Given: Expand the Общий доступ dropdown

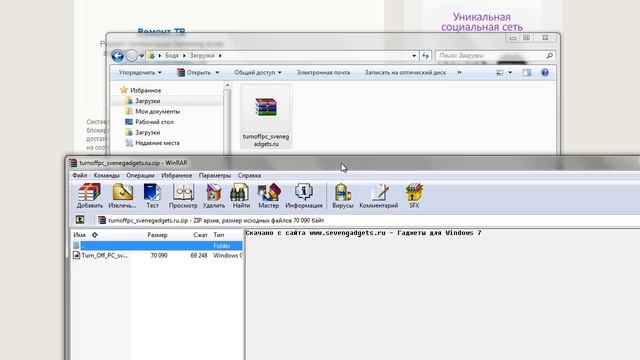Looking at the screenshot, I should tap(258, 73).
